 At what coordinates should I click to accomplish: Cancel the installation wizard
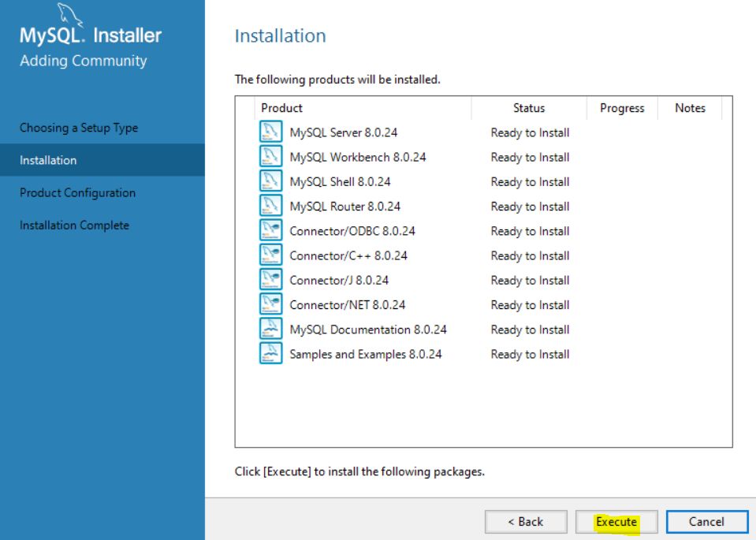tap(707, 522)
